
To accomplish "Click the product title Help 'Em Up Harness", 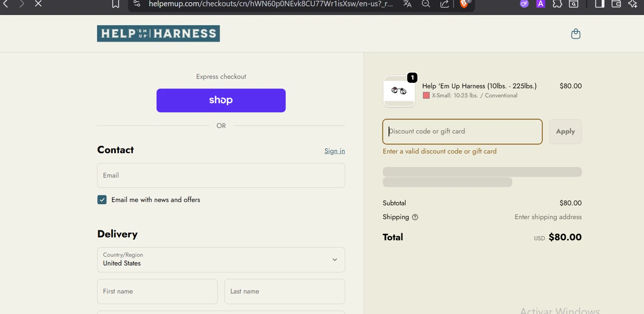I will [480, 86].
